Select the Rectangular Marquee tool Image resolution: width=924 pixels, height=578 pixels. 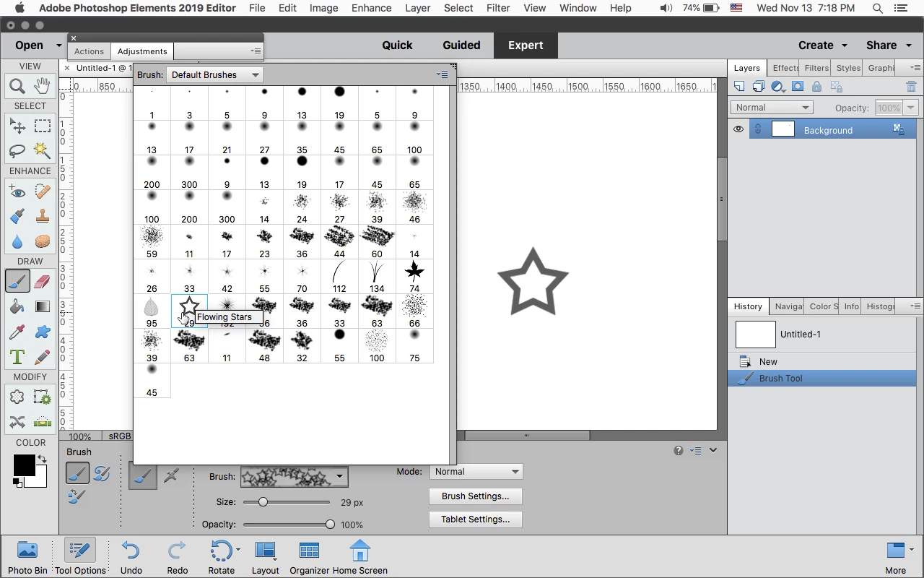(43, 126)
